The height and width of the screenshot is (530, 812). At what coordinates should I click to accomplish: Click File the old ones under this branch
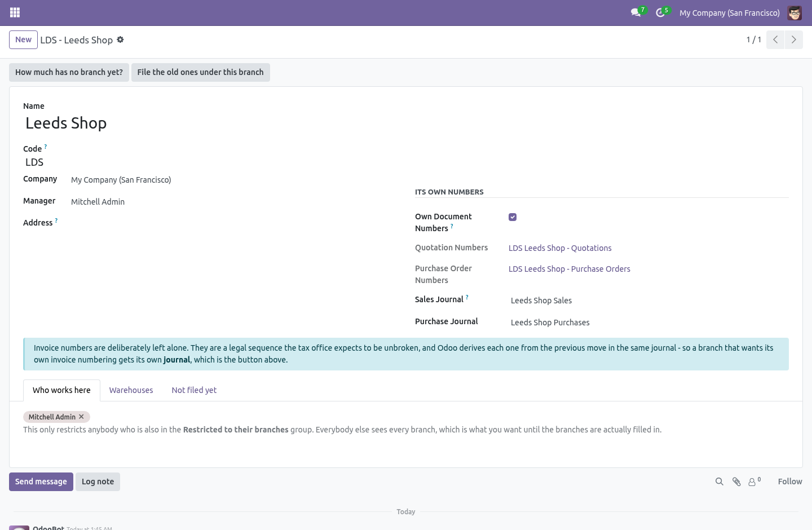point(200,72)
